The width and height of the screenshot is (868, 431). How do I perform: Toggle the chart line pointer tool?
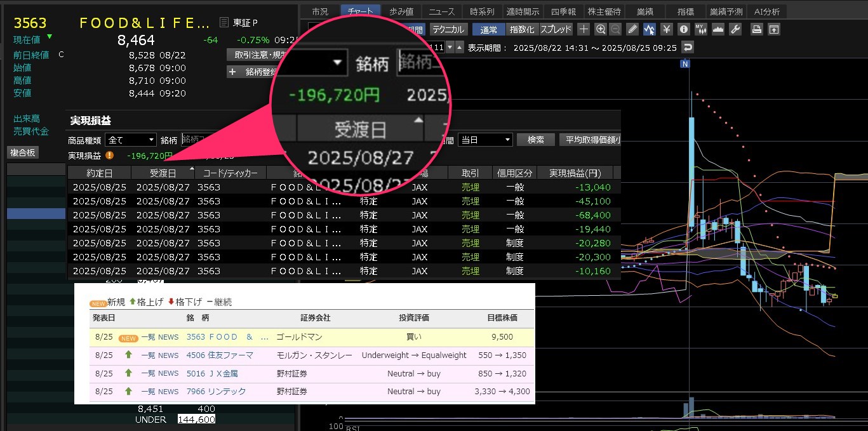tap(649, 29)
